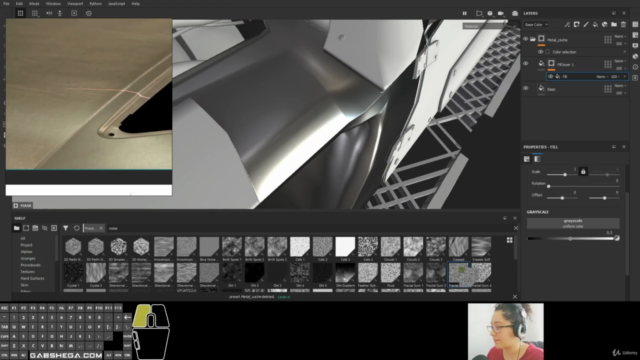Select the first Properties Fill tab icon

click(x=527, y=159)
